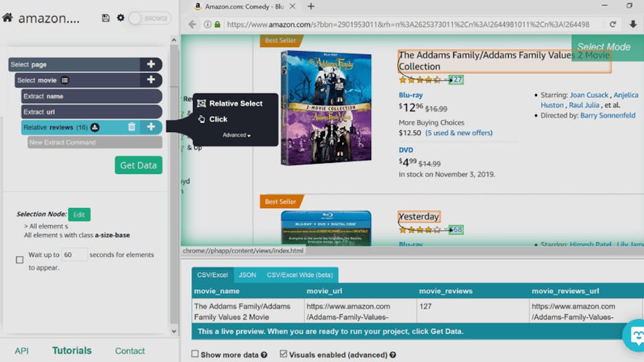The width and height of the screenshot is (644, 362).
Task: Click the Addams Family star rating
Action: point(419,80)
